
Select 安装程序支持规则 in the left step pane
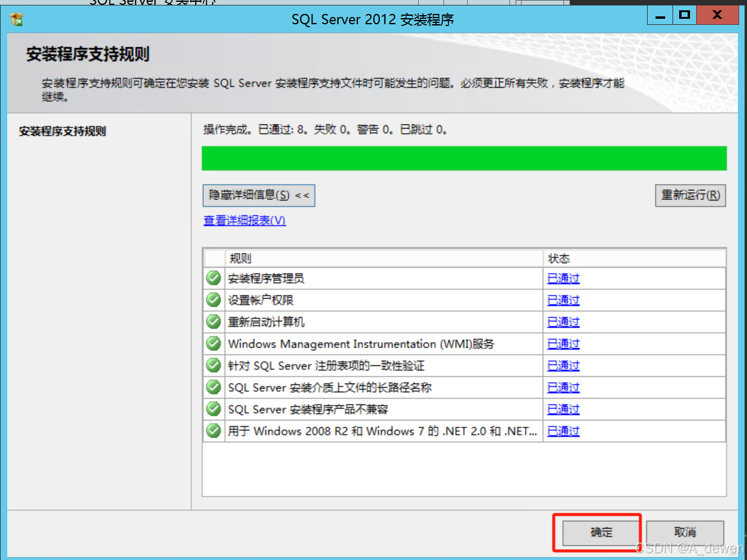(62, 131)
